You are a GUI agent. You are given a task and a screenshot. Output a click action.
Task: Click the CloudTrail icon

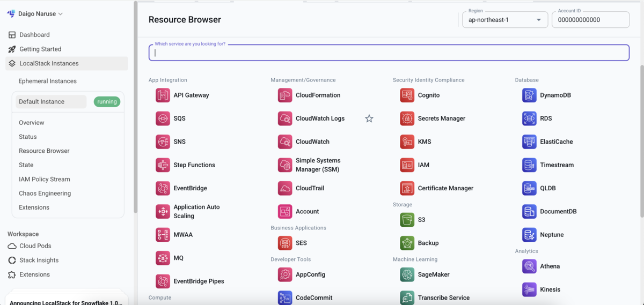(x=285, y=188)
